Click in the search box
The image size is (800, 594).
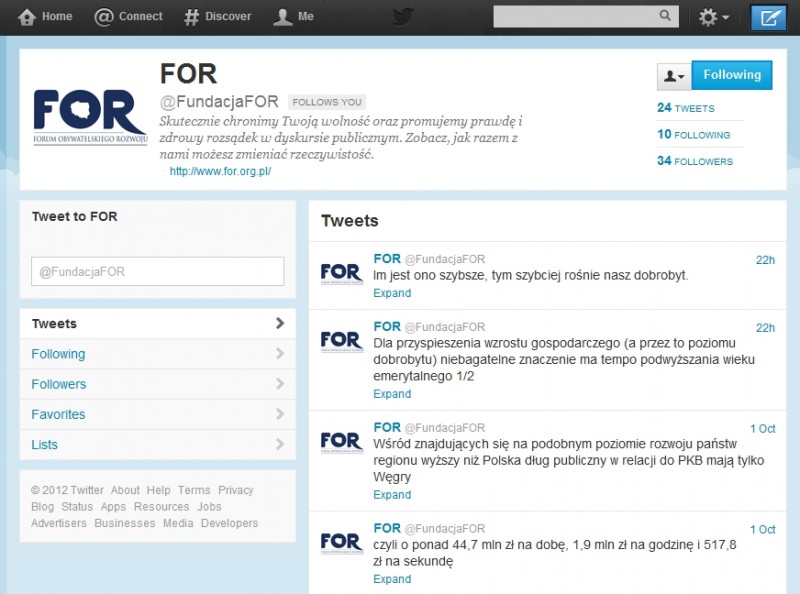(586, 16)
